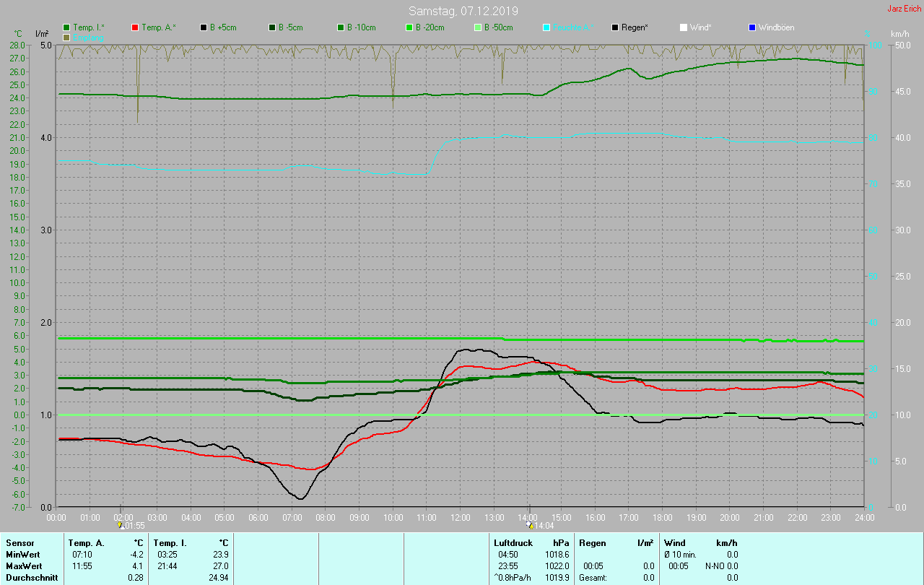Select the "Windböen" legend label
Image resolution: width=924 pixels, height=585 pixels.
776,27
